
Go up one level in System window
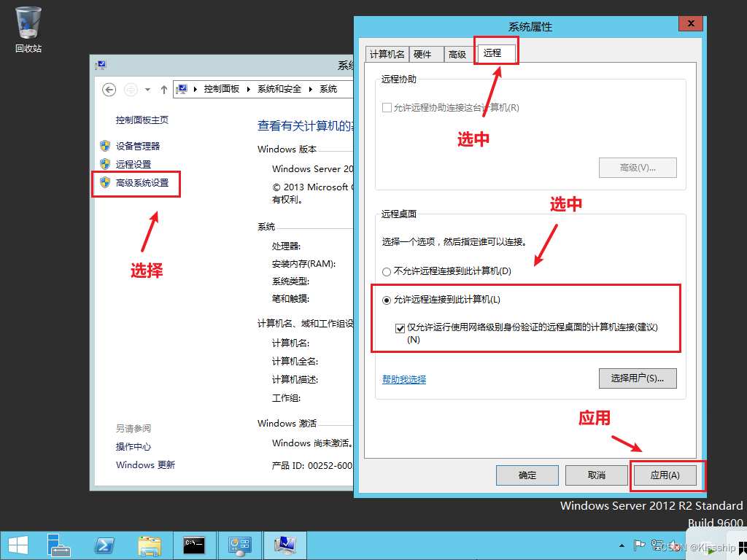pyautogui.click(x=164, y=90)
